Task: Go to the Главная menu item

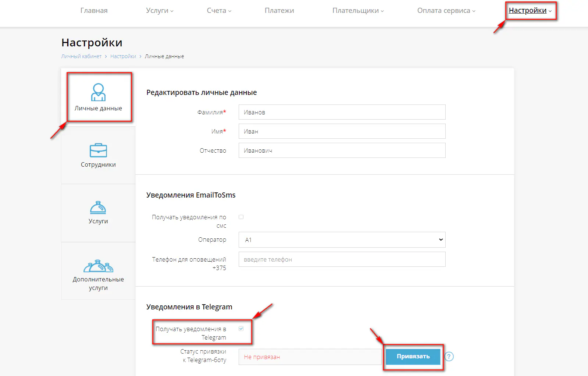Action: tap(94, 11)
